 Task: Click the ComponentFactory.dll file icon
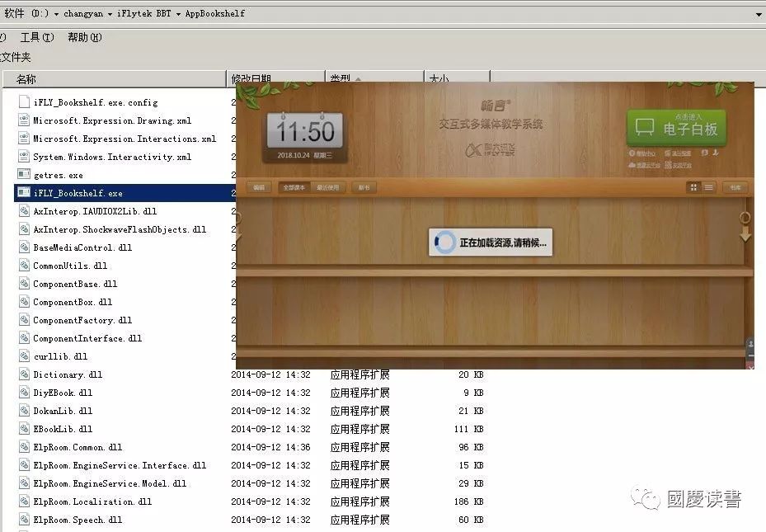24,319
